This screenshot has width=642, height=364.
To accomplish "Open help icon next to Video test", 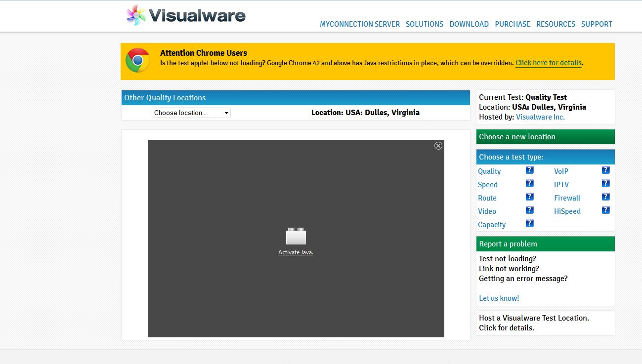I will click(529, 210).
